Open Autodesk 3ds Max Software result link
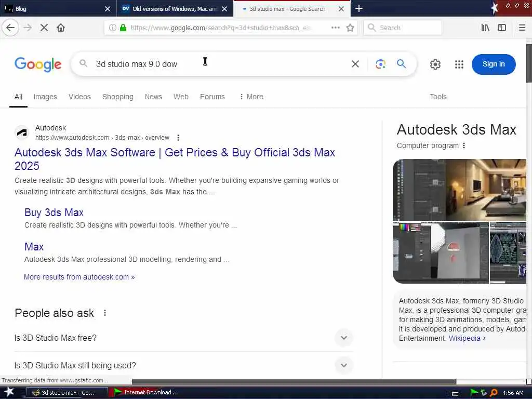Viewport: 532px width, 399px height. 175,159
